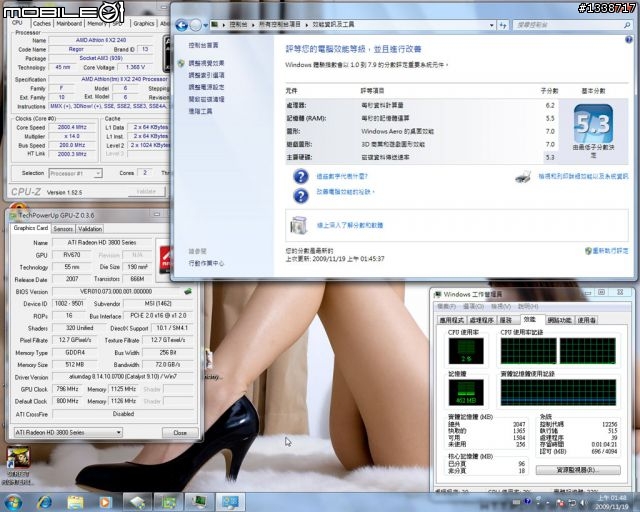
Task: Go forward in the Control Panel window
Action: pos(196,25)
